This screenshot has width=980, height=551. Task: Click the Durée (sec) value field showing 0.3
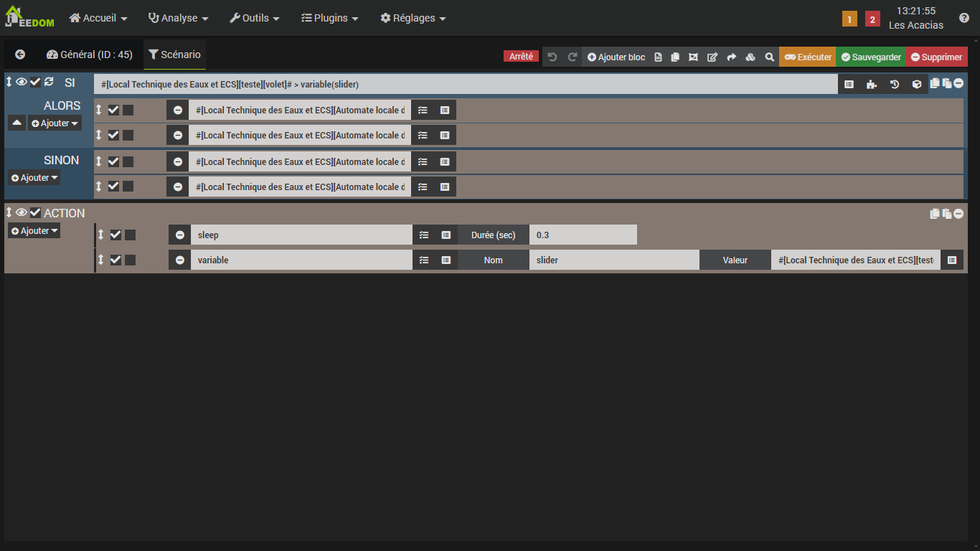pos(583,235)
